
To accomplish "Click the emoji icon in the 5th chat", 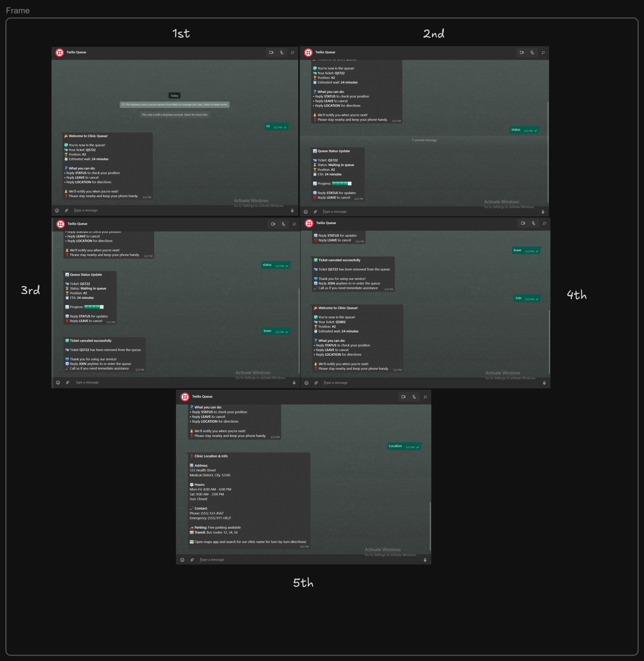I will [x=182, y=560].
